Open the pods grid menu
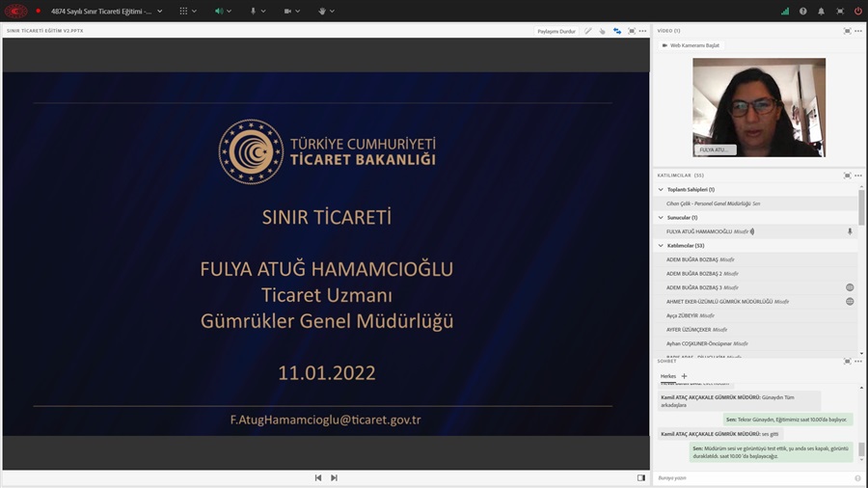This screenshot has height=488, width=868. click(x=183, y=11)
